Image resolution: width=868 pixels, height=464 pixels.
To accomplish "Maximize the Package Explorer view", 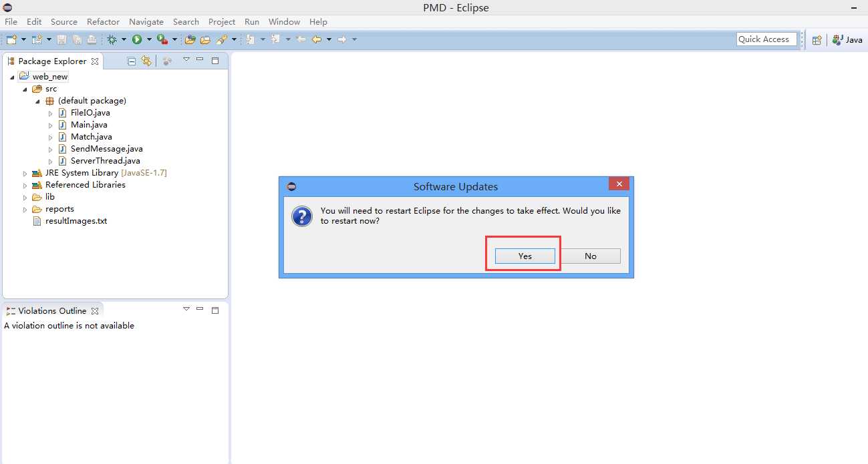I will pos(215,60).
